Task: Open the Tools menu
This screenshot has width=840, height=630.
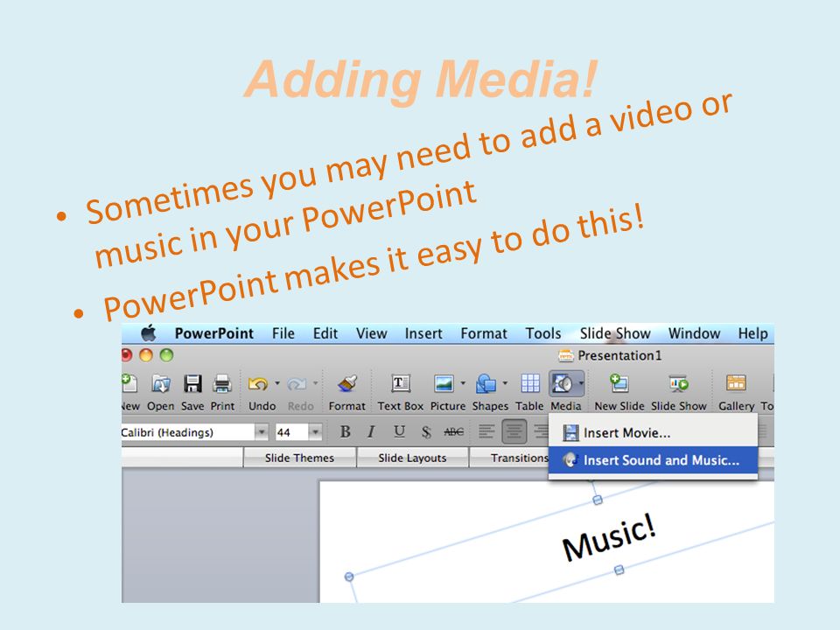Action: click(543, 333)
